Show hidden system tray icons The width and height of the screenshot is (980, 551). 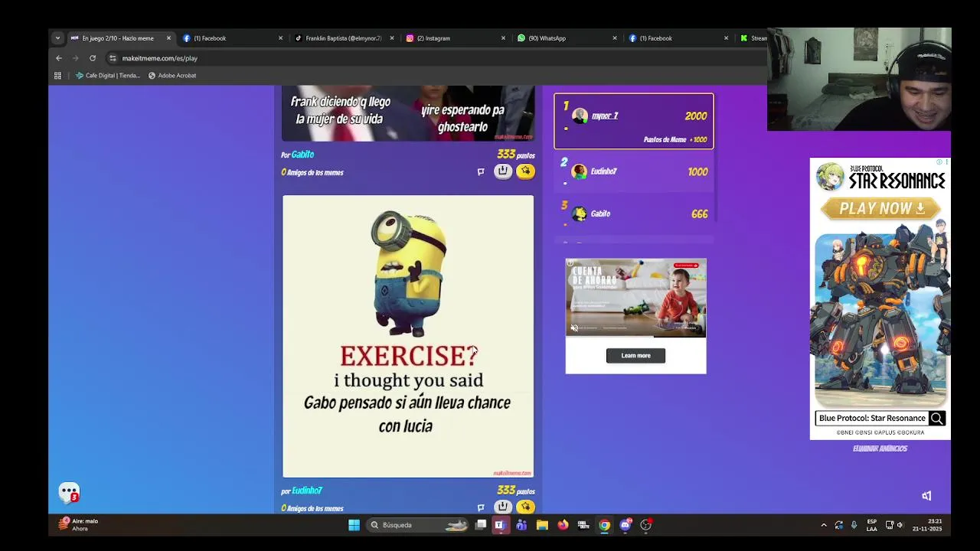(x=824, y=525)
